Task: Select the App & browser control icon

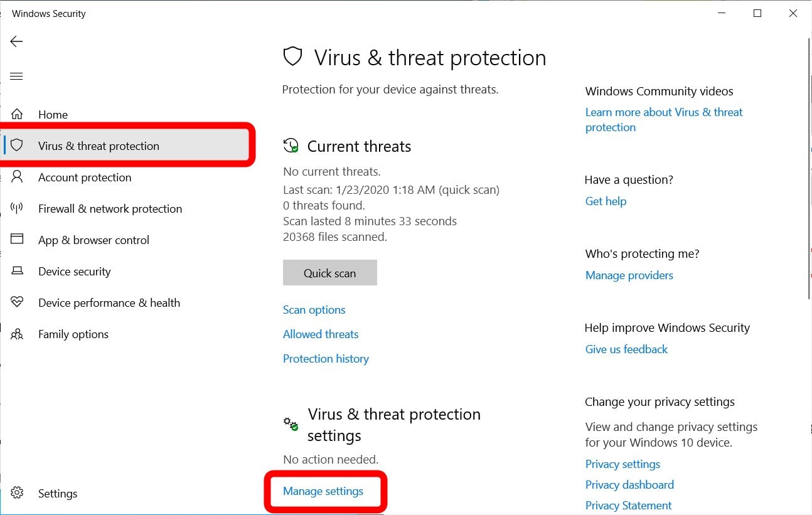Action: (18, 240)
